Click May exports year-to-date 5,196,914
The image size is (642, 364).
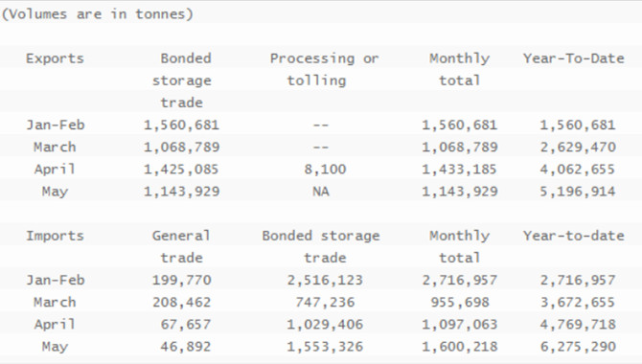[577, 192]
